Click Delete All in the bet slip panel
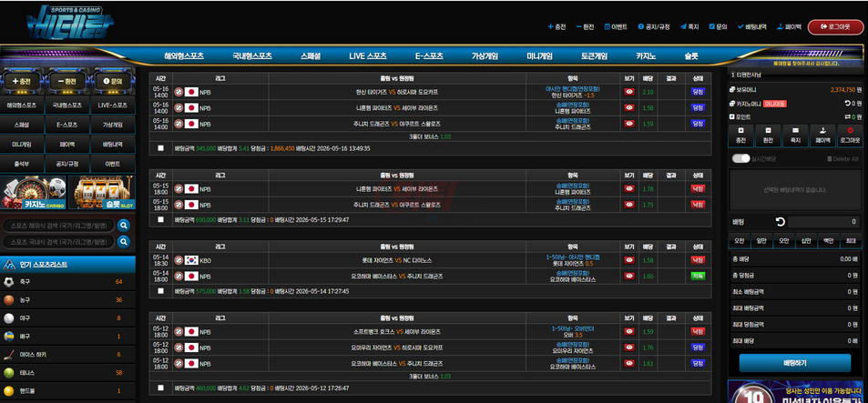The width and height of the screenshot is (868, 403). pos(842,158)
